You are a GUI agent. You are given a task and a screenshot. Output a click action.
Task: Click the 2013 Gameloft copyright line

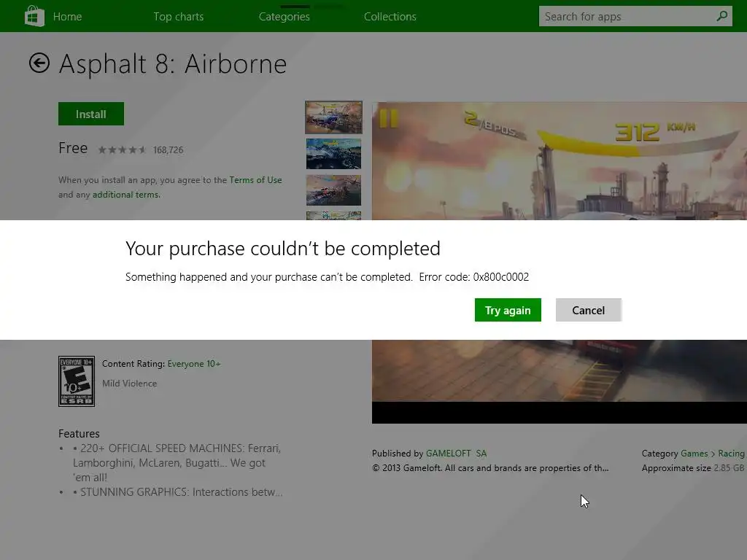click(490, 468)
